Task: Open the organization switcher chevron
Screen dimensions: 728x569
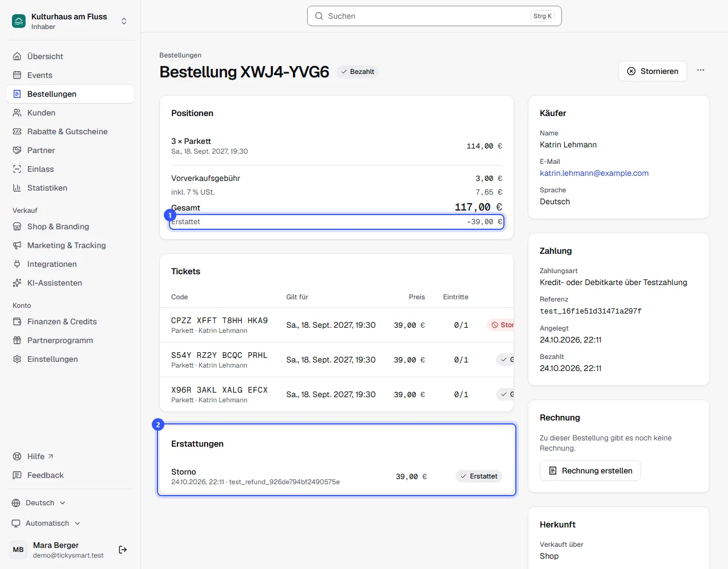Action: 124,21
